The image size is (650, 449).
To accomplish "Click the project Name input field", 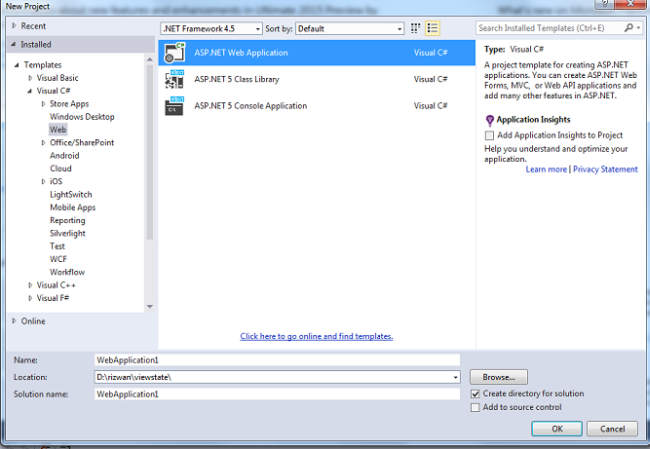I will tap(277, 360).
